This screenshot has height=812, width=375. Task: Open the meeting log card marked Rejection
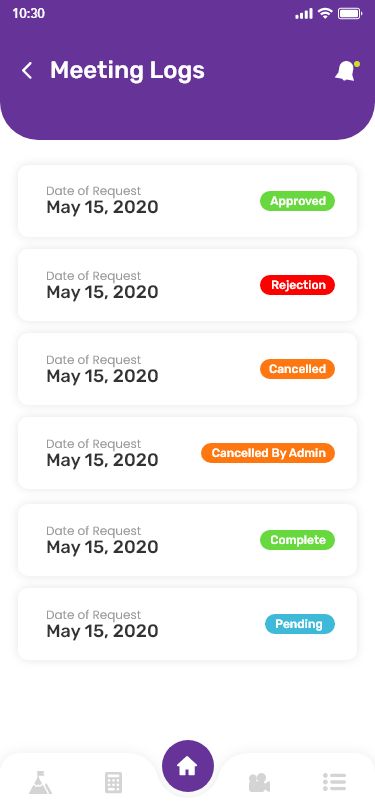coord(188,285)
